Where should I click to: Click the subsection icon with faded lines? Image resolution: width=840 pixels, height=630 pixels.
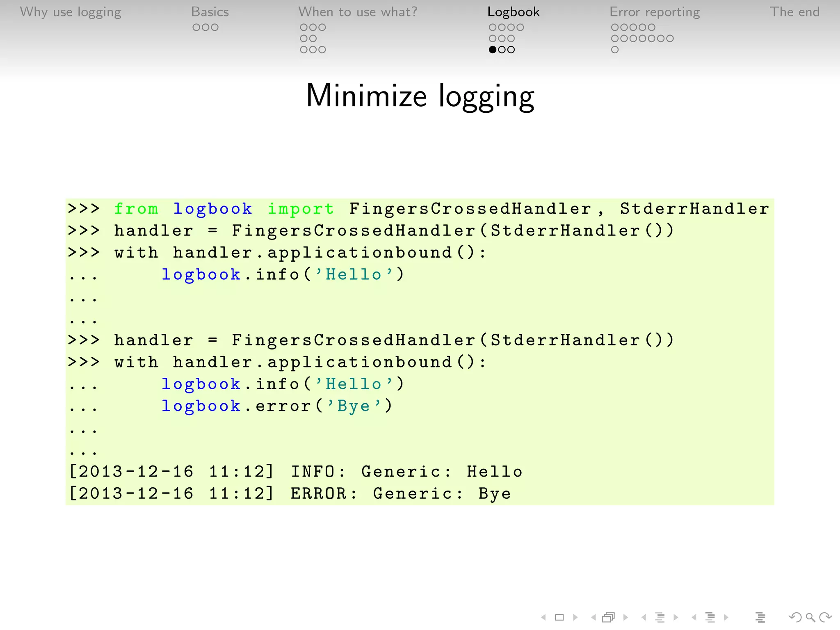click(x=660, y=617)
